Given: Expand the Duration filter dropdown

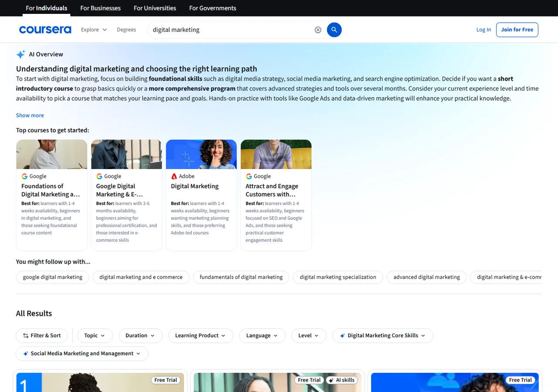Looking at the screenshot, I should pyautogui.click(x=140, y=336).
